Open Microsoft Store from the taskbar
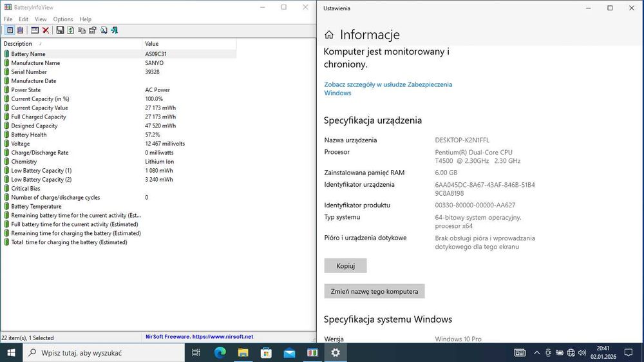Viewport: 644px width, 362px height. (x=266, y=352)
